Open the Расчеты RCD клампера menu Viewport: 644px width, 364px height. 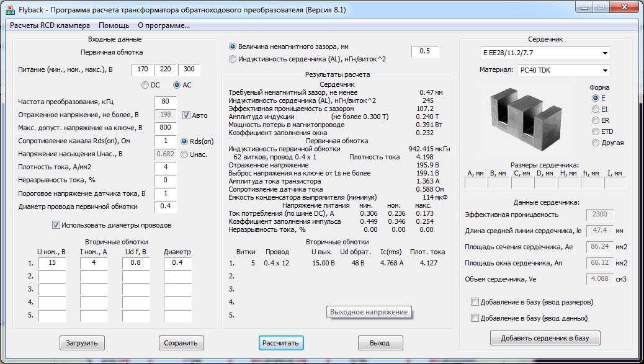[50, 25]
